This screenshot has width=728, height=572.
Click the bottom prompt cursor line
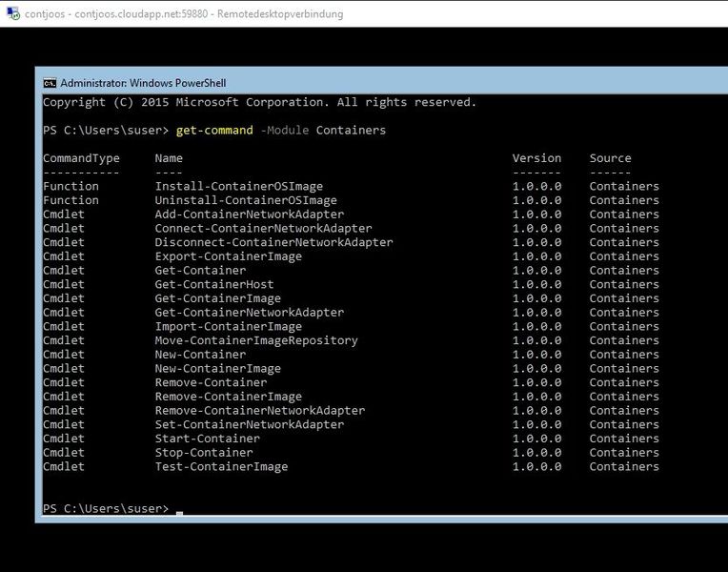(112, 509)
